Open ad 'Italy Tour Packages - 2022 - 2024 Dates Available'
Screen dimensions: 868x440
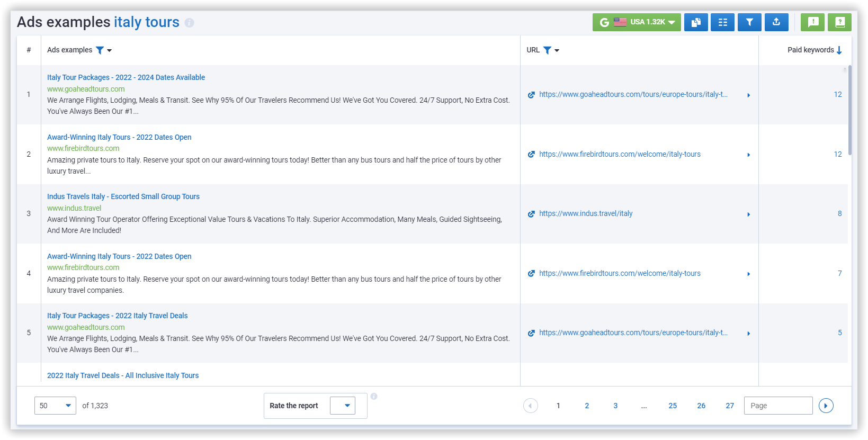(126, 77)
